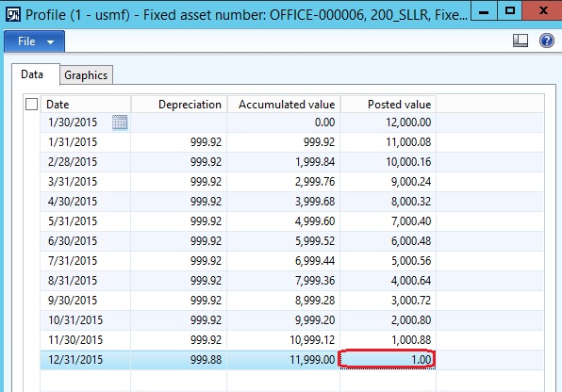The width and height of the screenshot is (562, 392).
Task: Sort by the Date column header
Action: coord(86,105)
